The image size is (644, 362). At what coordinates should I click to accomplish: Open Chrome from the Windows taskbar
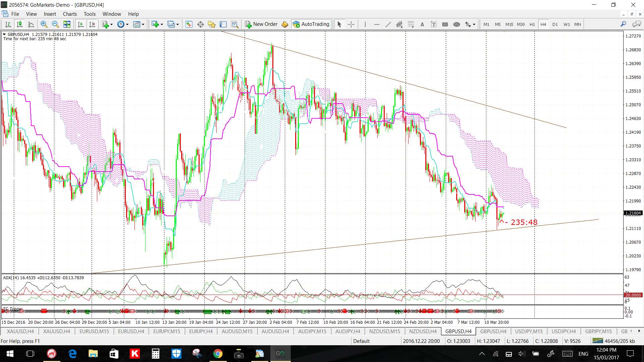coord(218,354)
